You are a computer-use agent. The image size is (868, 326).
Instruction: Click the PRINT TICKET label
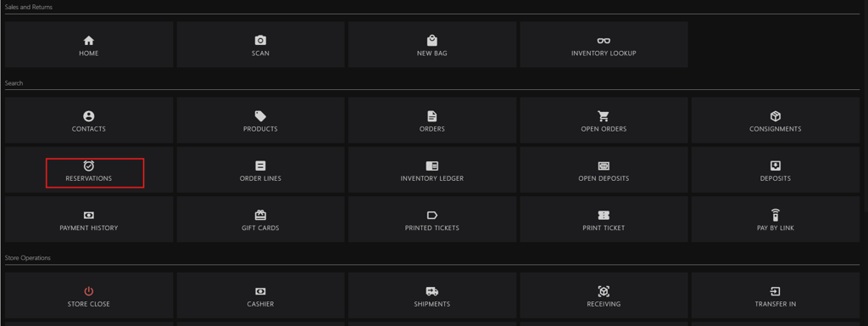604,228
